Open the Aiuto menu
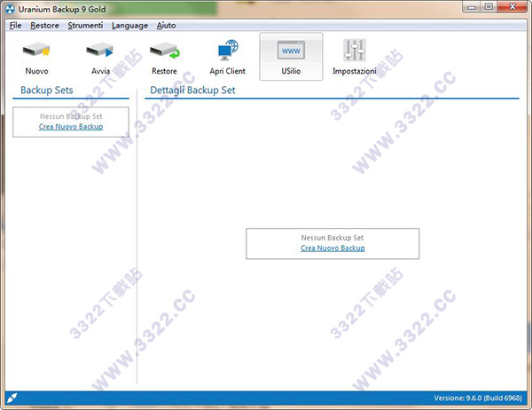 coord(167,26)
